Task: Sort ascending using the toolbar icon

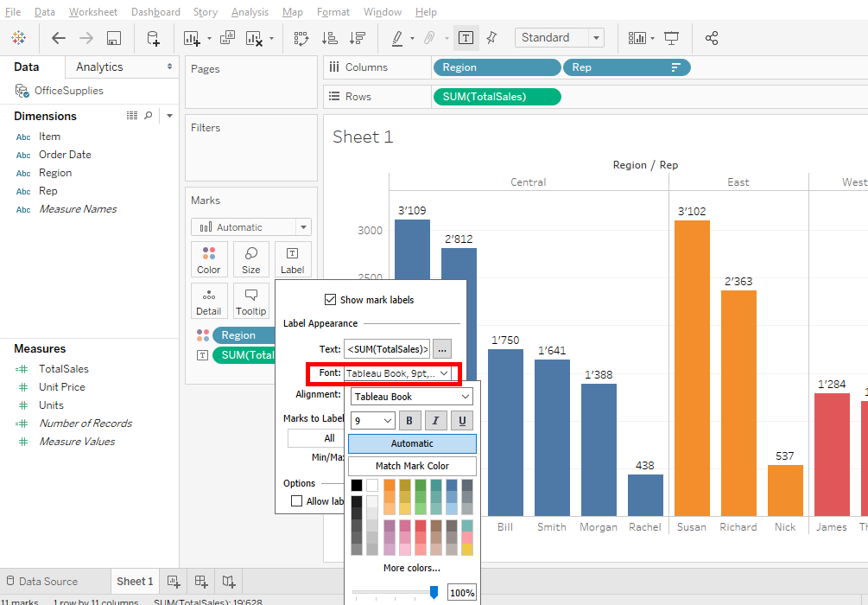Action: click(x=329, y=38)
